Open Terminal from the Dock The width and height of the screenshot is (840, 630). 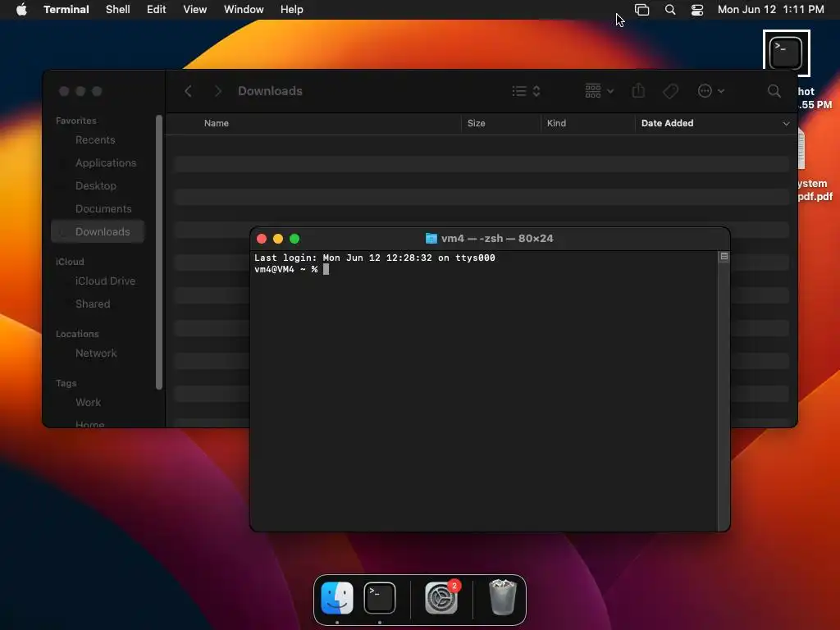click(x=380, y=598)
